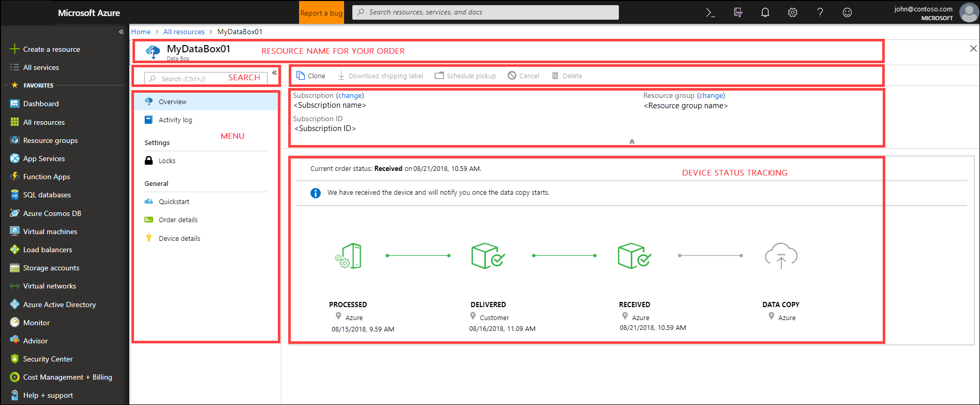Go to All resources breadcrumb link
Screen dimensions: 980x405
coord(184,32)
